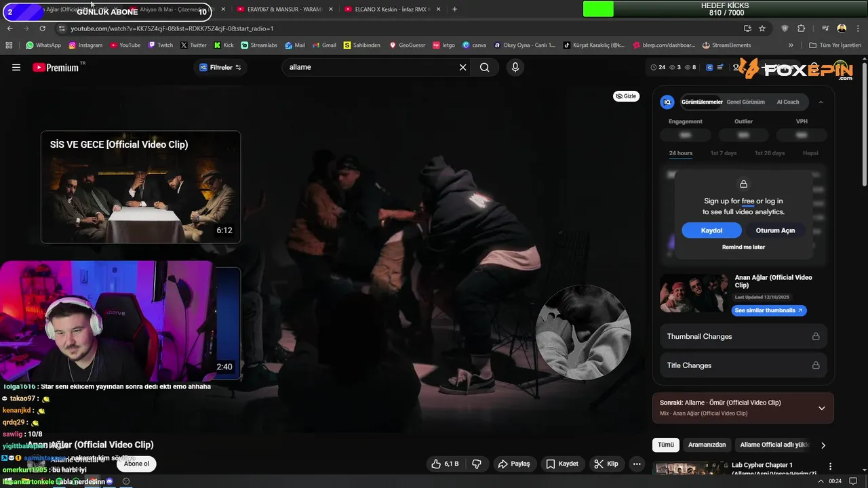The width and height of the screenshot is (868, 488).
Task: Click the vidIQ logo in analytics panel
Action: tap(667, 102)
